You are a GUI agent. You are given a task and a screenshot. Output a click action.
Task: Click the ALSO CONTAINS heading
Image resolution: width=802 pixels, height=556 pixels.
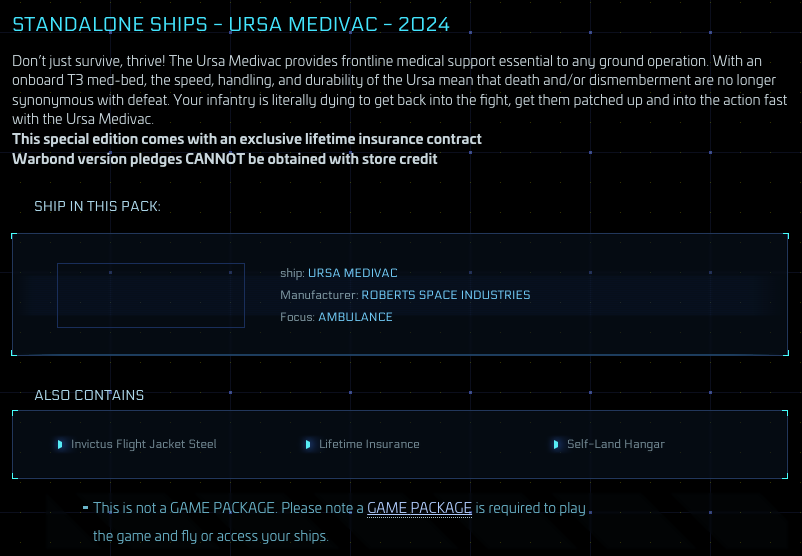point(89,395)
